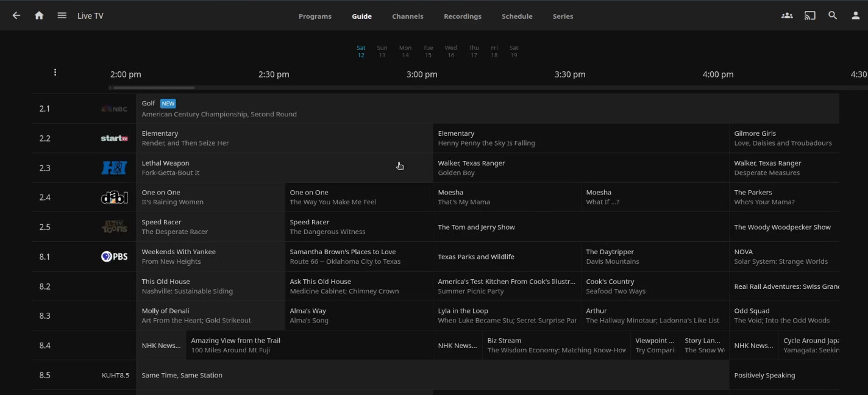The width and height of the screenshot is (868, 395).
Task: Open Elementary 'Henny Penny the Sky Is Falling'
Action: pyautogui.click(x=581, y=138)
